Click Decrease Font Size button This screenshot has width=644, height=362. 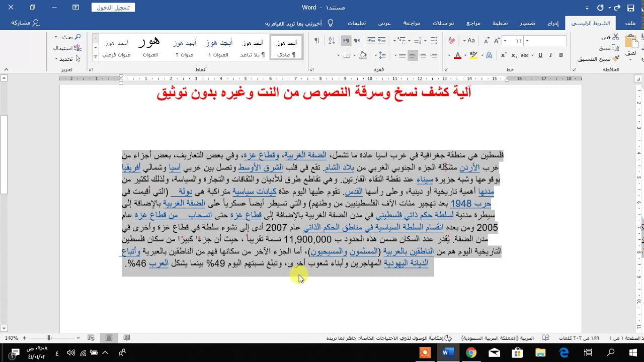point(486,41)
